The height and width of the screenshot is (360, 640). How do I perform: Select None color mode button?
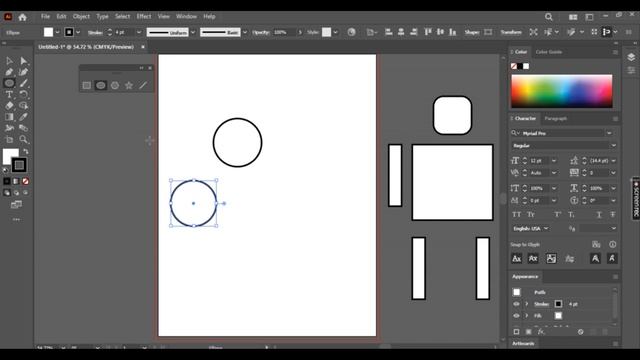click(x=25, y=181)
